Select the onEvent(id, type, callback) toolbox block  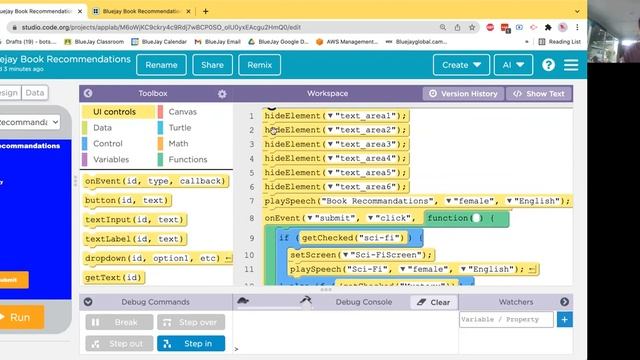[156, 181]
